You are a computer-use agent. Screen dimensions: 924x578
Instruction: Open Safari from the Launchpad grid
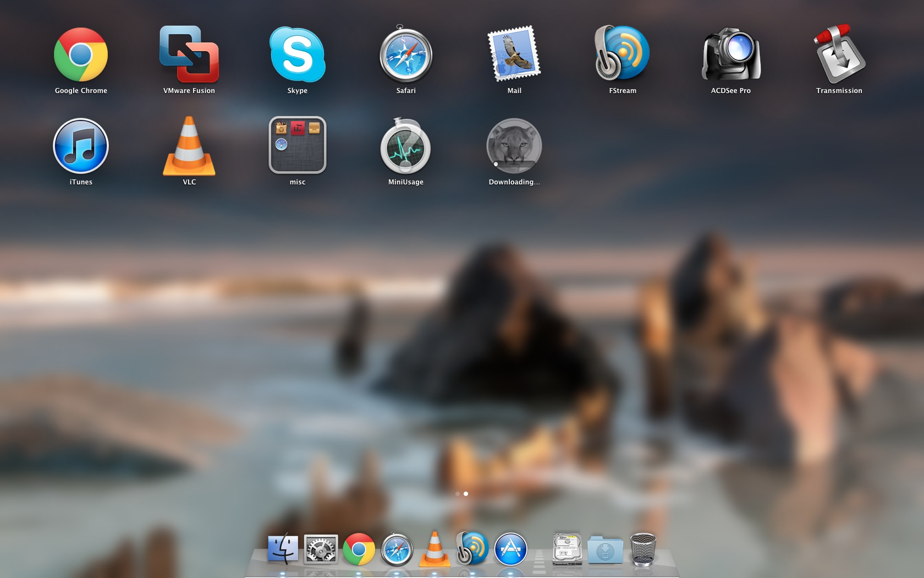(x=406, y=54)
